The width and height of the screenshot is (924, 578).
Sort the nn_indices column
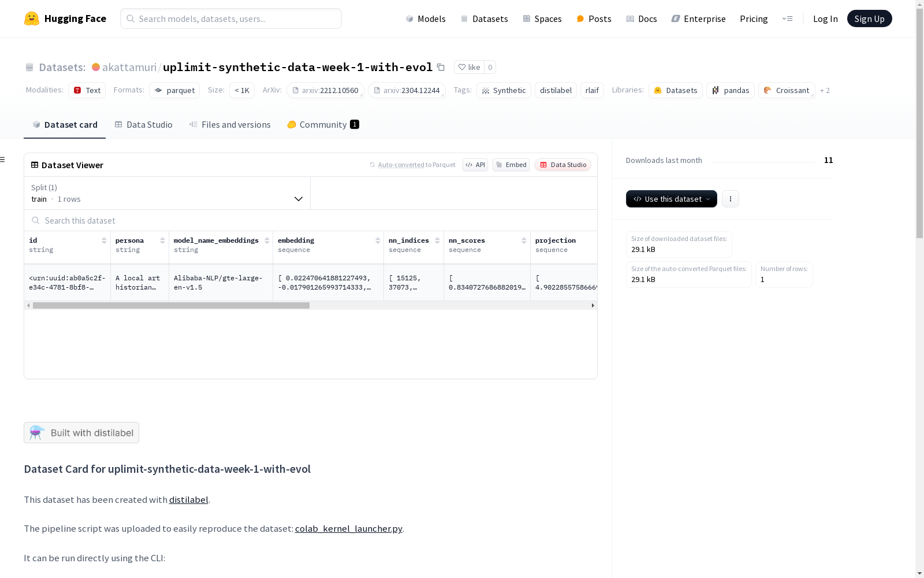[x=437, y=240]
